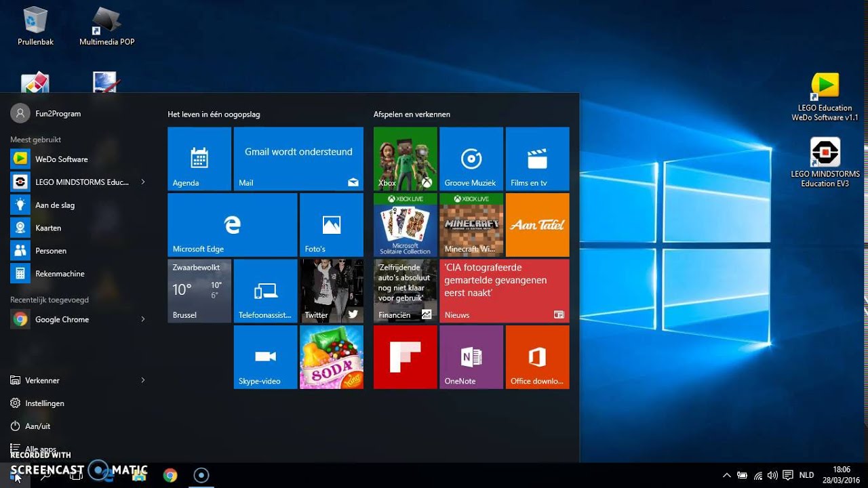The image size is (868, 488).
Task: Open the Action Center notifications icon
Action: (788, 475)
